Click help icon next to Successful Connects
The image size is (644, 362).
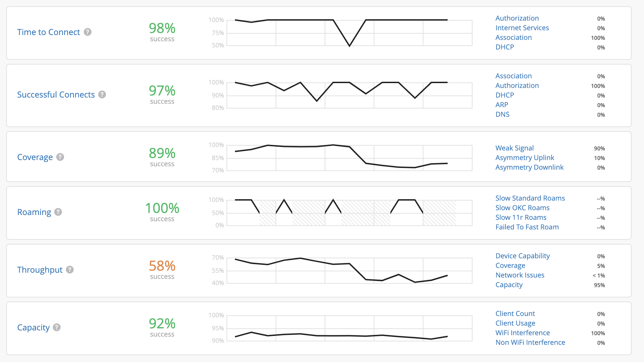click(102, 94)
